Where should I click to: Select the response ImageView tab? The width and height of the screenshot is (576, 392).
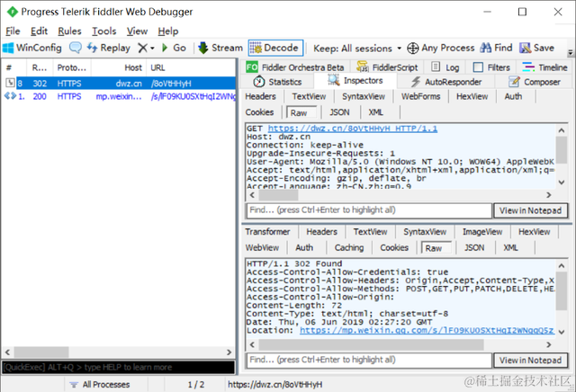(x=482, y=232)
